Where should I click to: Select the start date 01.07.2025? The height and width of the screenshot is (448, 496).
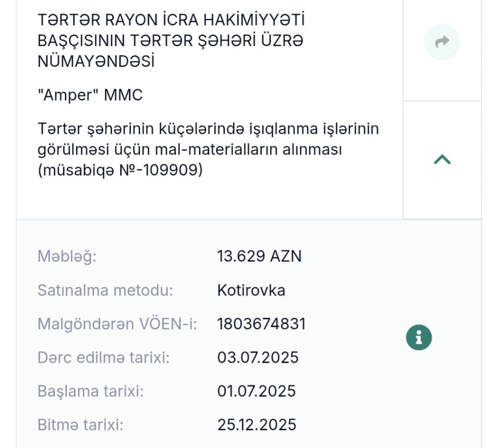click(256, 391)
